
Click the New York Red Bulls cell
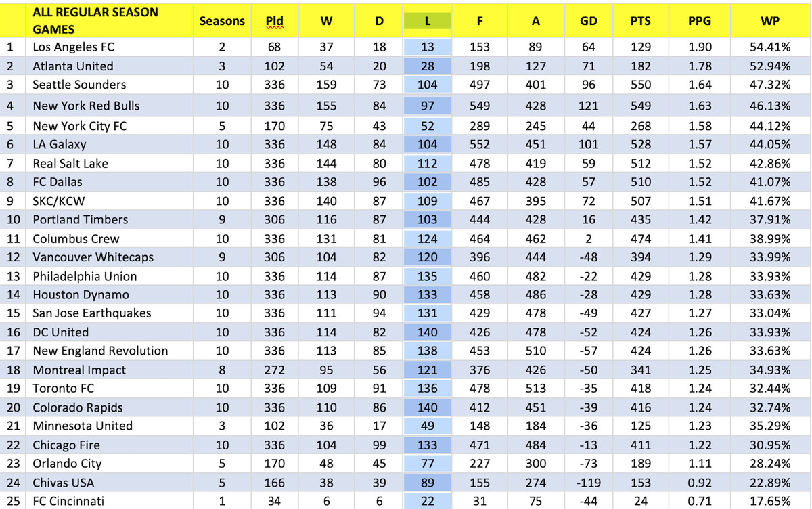pyautogui.click(x=86, y=106)
